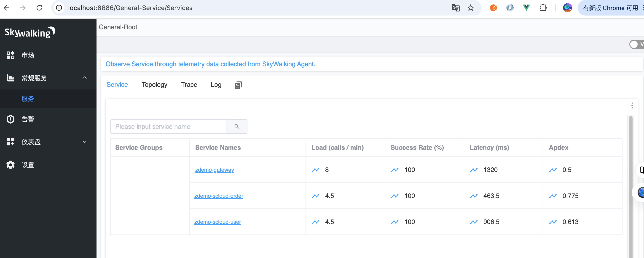
Task: Open the three-dot widget menu
Action: [632, 105]
